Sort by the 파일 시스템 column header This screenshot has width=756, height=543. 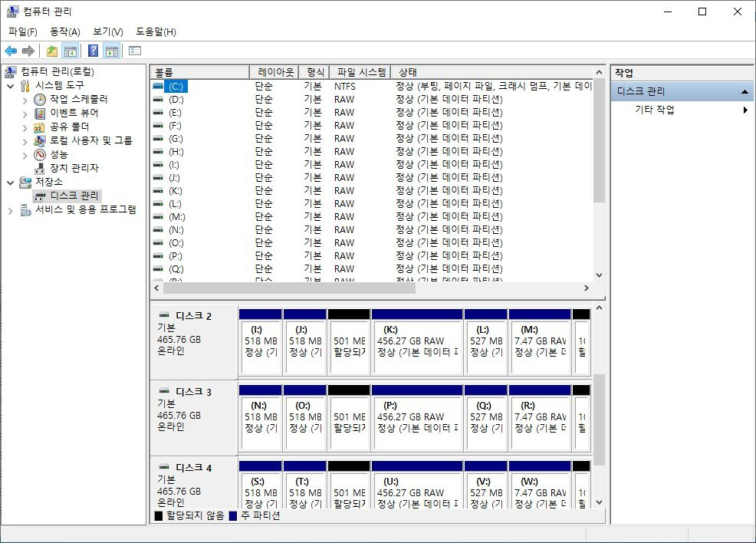[x=360, y=72]
